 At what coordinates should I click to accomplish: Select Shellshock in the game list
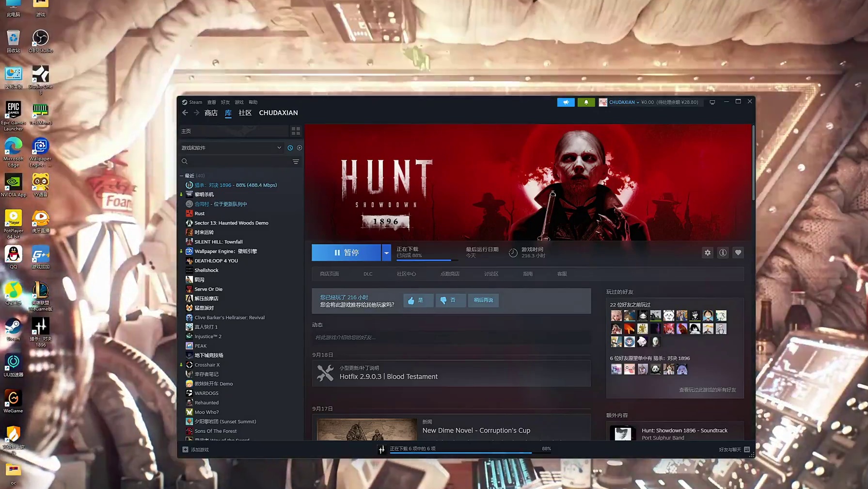[206, 270]
